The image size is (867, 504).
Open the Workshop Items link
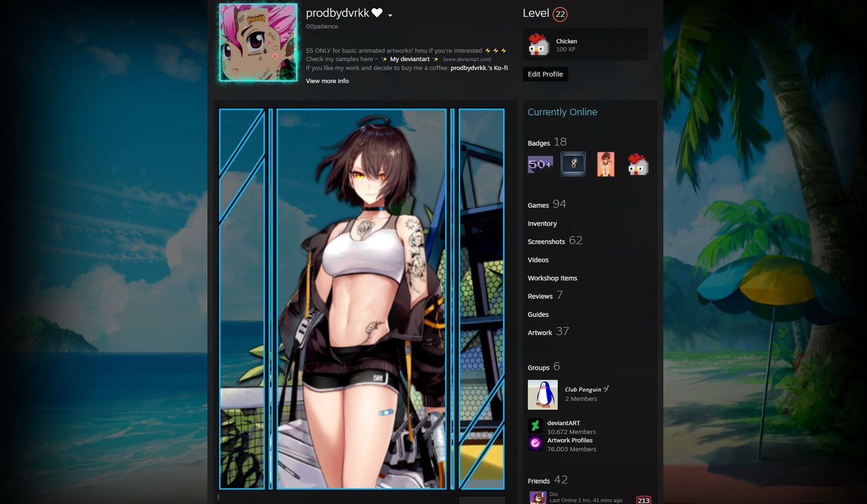(553, 278)
